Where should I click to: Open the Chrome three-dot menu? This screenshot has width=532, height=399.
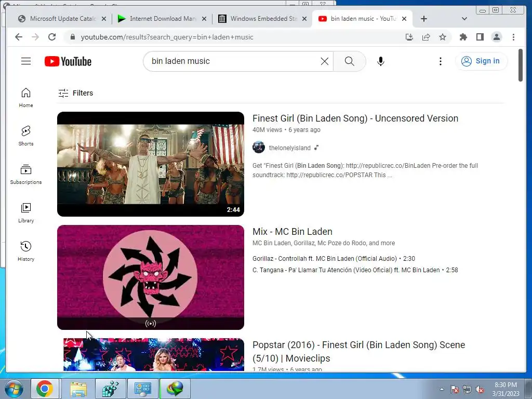(x=513, y=37)
